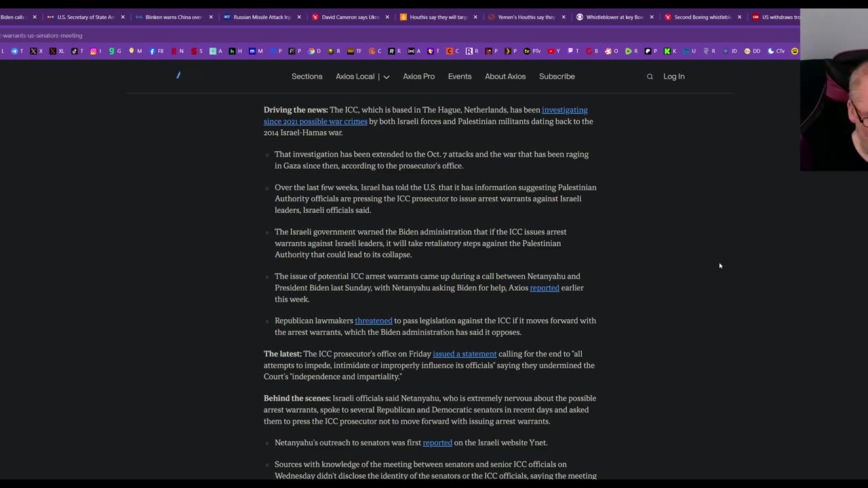
Task: Open the TikTok bookmark
Action: [x=78, y=51]
